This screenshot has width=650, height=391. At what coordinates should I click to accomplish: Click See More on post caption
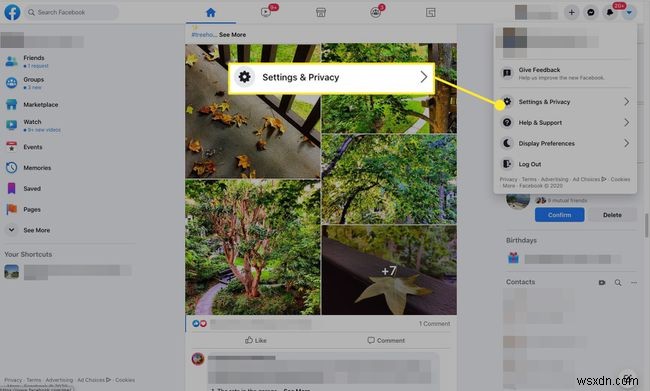click(233, 35)
